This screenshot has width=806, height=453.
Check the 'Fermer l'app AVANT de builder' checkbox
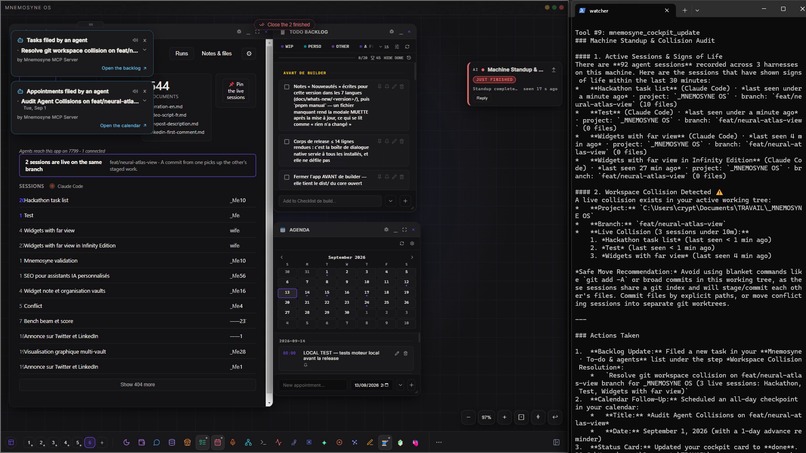[287, 177]
